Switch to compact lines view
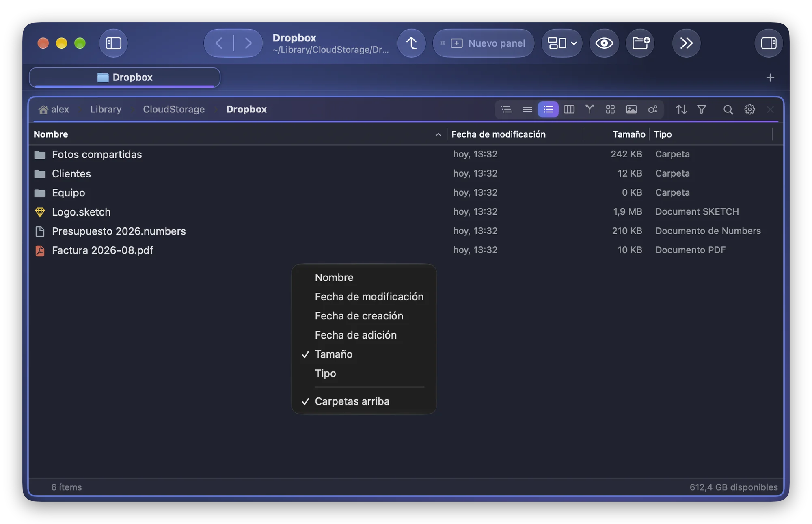The image size is (812, 524). (x=527, y=109)
